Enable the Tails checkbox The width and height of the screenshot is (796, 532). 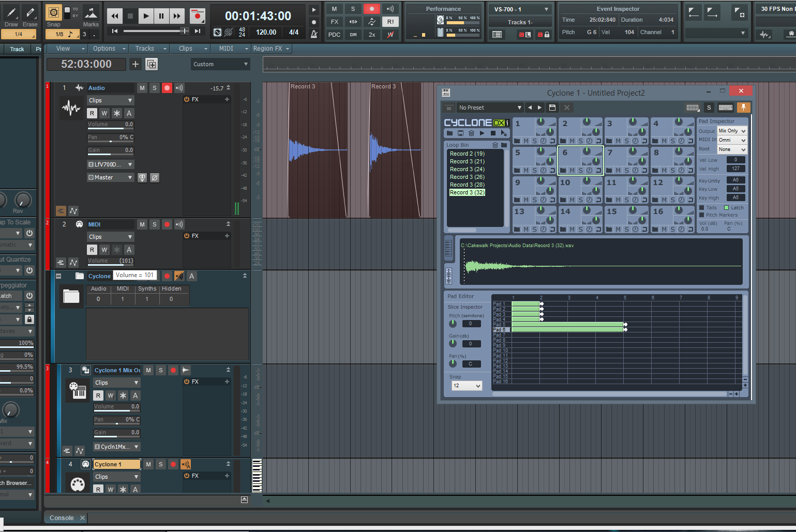(x=702, y=208)
